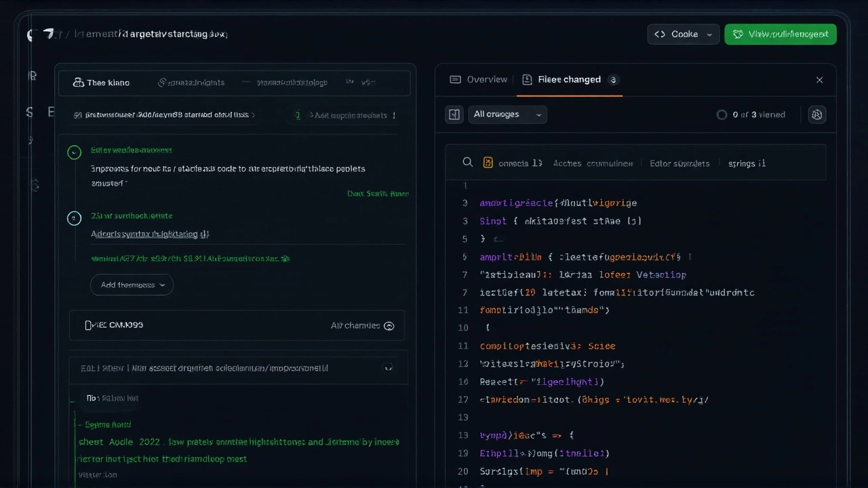Click the orange tab underline indicator
Screen dimensions: 868x488
coord(570,96)
